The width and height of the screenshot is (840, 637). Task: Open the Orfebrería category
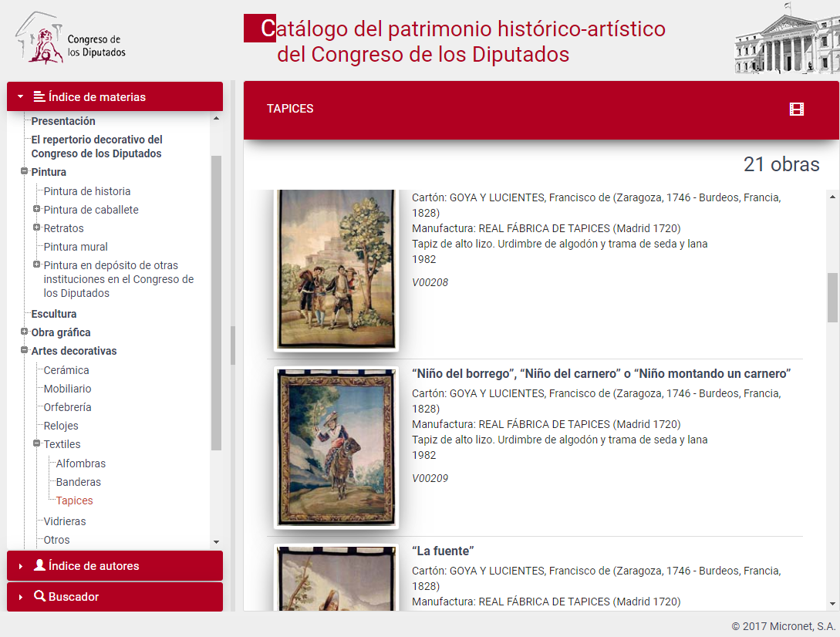[68, 407]
